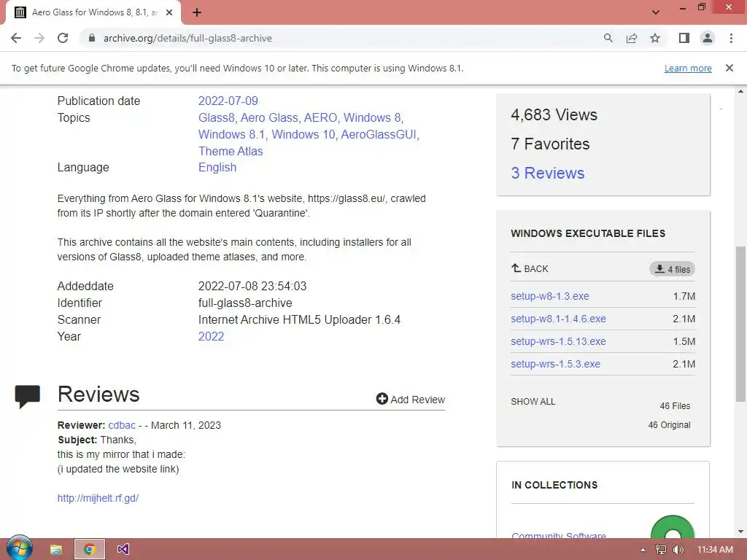This screenshot has width=747, height=560.
Task: Open File Explorer from the taskbar
Action: [56, 550]
